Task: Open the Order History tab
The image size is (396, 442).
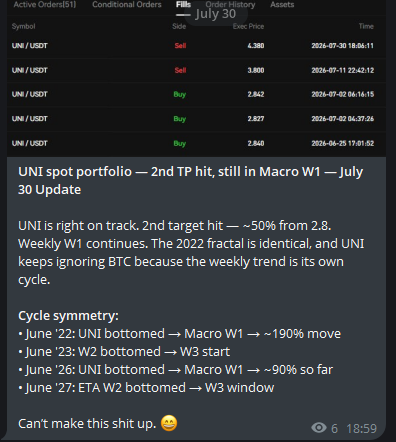Action: tap(230, 5)
